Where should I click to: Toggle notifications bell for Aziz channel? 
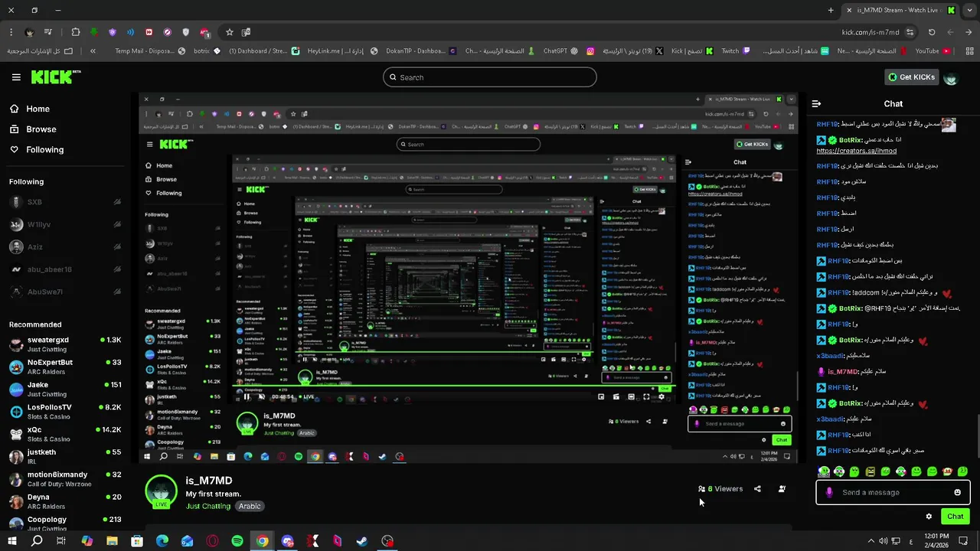point(117,247)
